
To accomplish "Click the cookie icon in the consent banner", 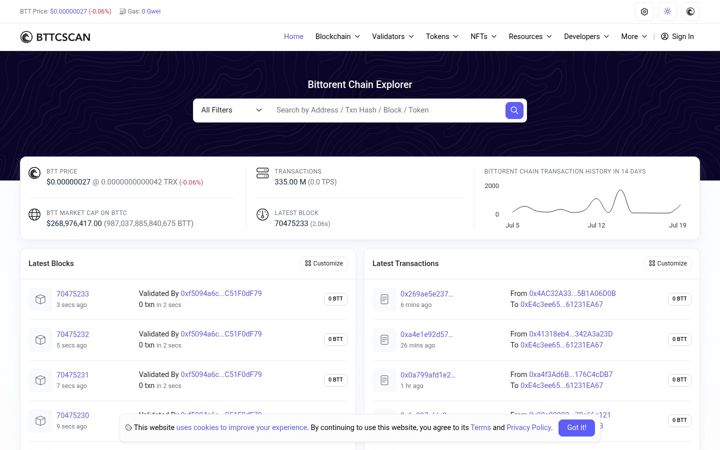I will (129, 428).
